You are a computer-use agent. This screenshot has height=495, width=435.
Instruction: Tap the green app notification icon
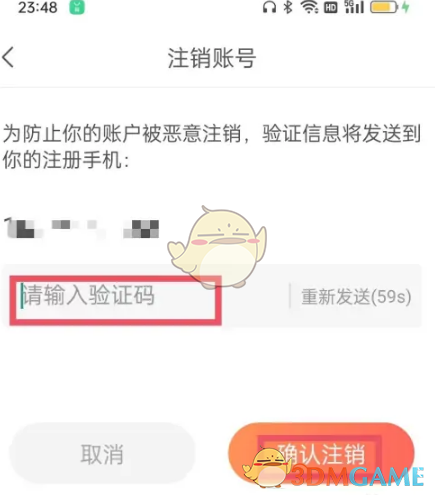tap(77, 7)
